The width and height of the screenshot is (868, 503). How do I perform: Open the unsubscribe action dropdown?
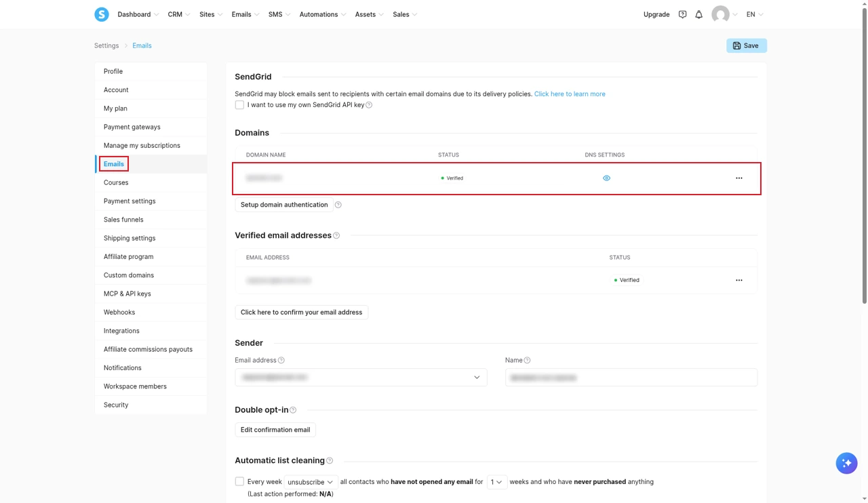[x=311, y=482]
